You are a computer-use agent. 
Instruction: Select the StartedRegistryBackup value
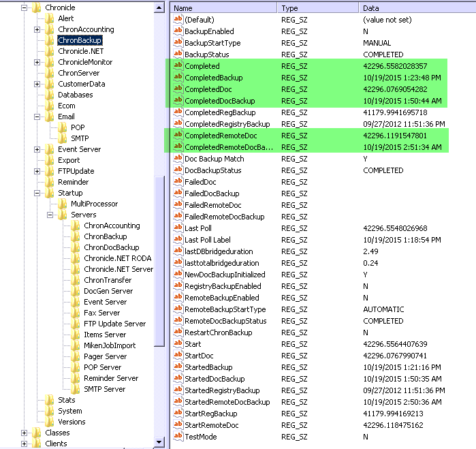click(x=222, y=390)
